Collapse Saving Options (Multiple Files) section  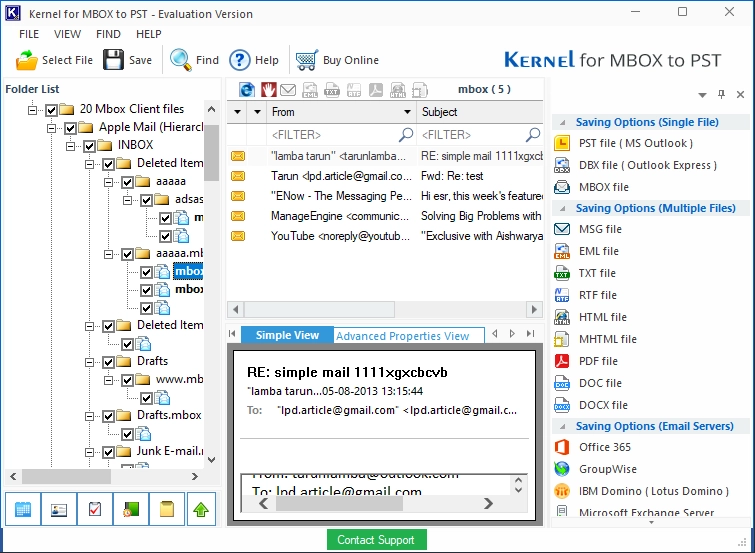[562, 208]
